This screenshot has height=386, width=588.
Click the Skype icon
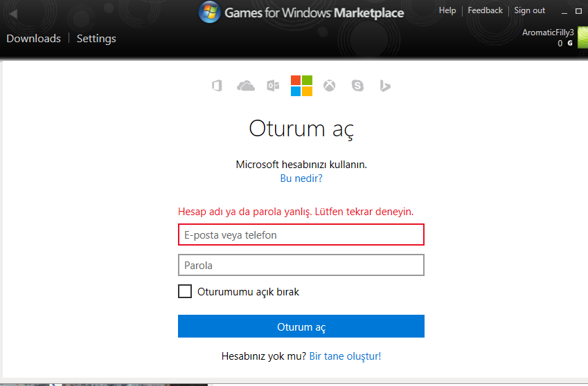[x=358, y=86]
